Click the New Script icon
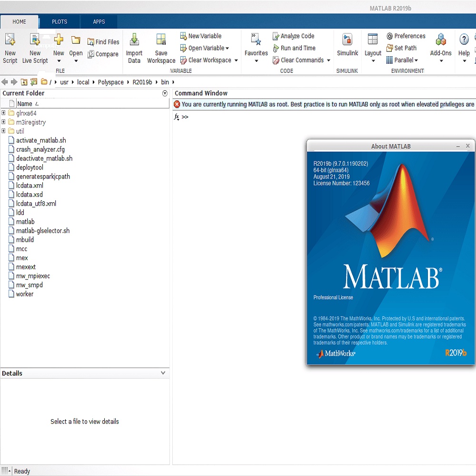The image size is (476, 476). click(10, 40)
